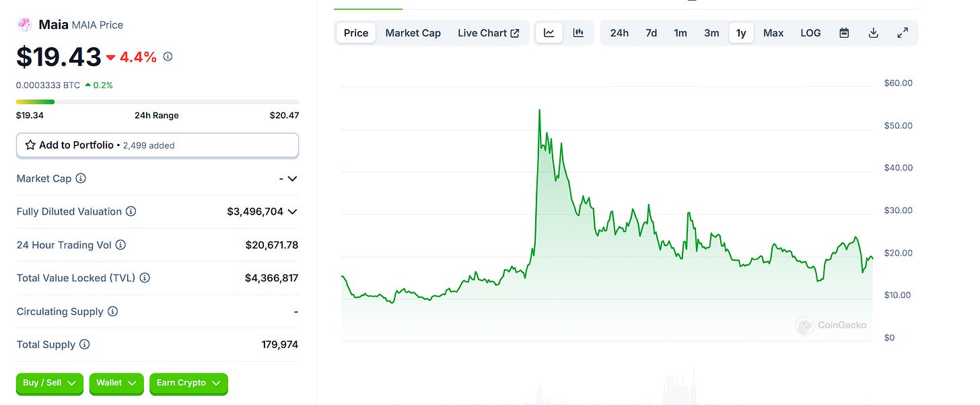
Task: Set chart range to 3m
Action: tap(711, 32)
